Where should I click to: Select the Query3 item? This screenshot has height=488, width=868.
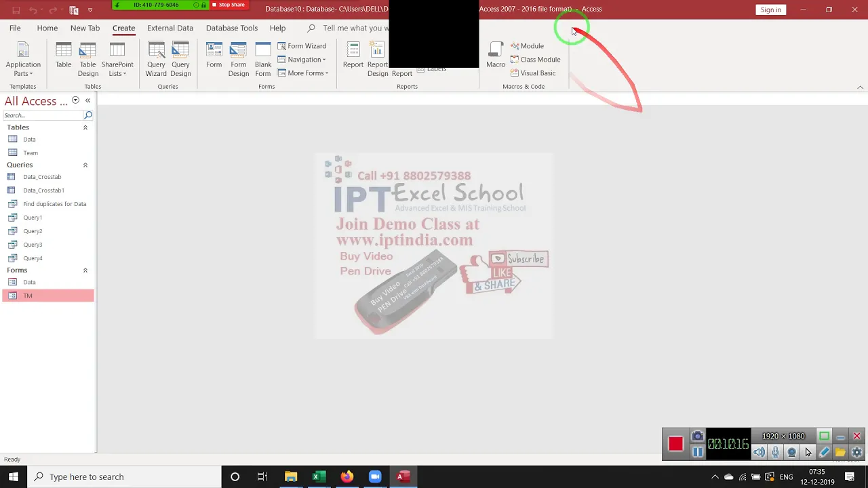[47, 245]
